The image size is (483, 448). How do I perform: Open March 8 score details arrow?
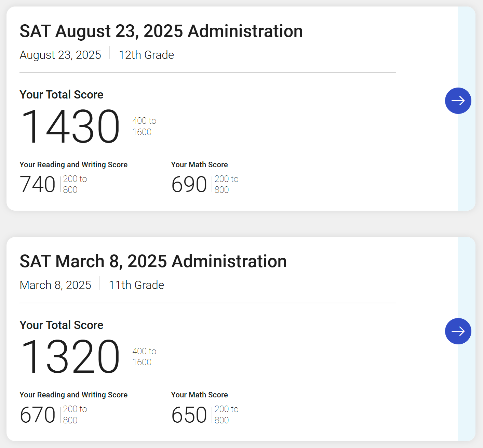(x=458, y=331)
